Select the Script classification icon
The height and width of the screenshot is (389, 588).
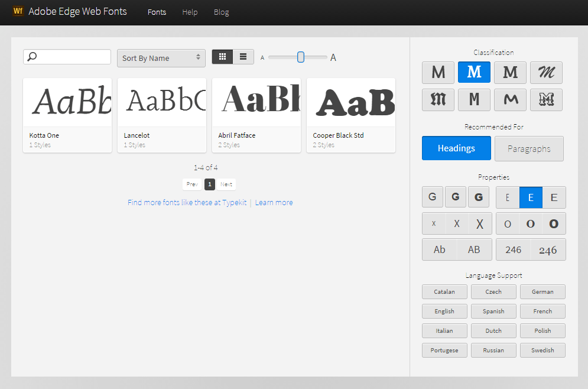pos(546,72)
